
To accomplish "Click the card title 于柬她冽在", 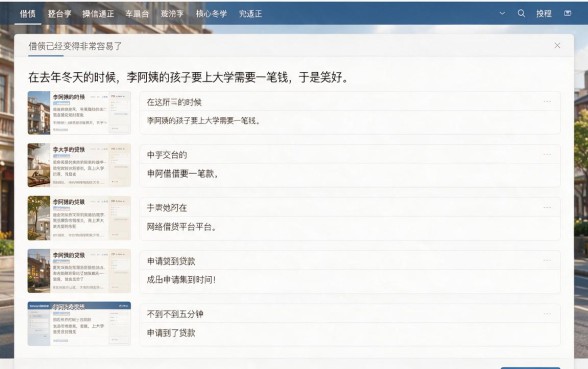I will click(166, 208).
